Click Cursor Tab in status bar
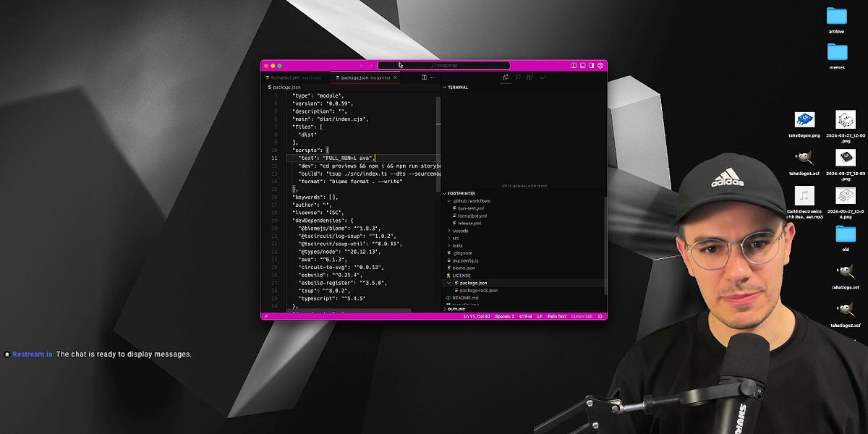 [x=582, y=316]
